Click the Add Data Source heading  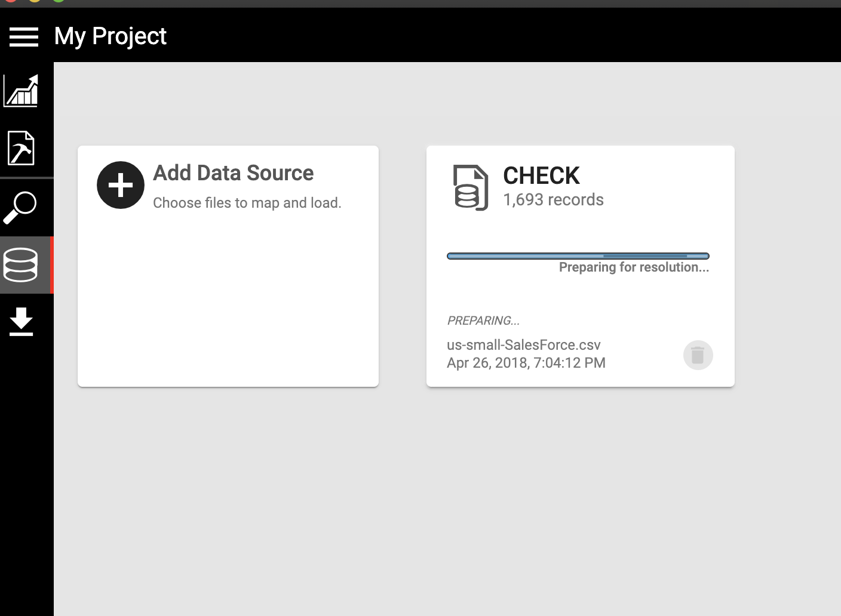(x=233, y=173)
